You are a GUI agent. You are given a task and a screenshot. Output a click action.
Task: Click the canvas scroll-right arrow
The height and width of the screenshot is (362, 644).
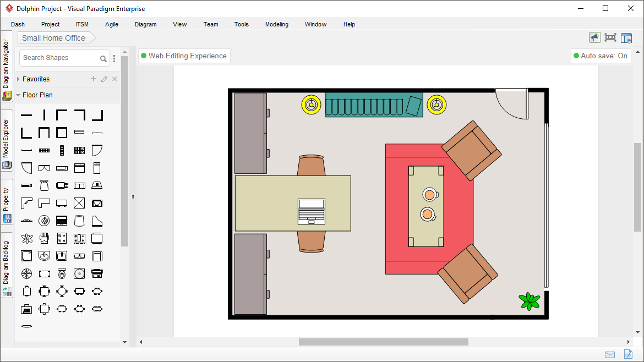click(628, 342)
